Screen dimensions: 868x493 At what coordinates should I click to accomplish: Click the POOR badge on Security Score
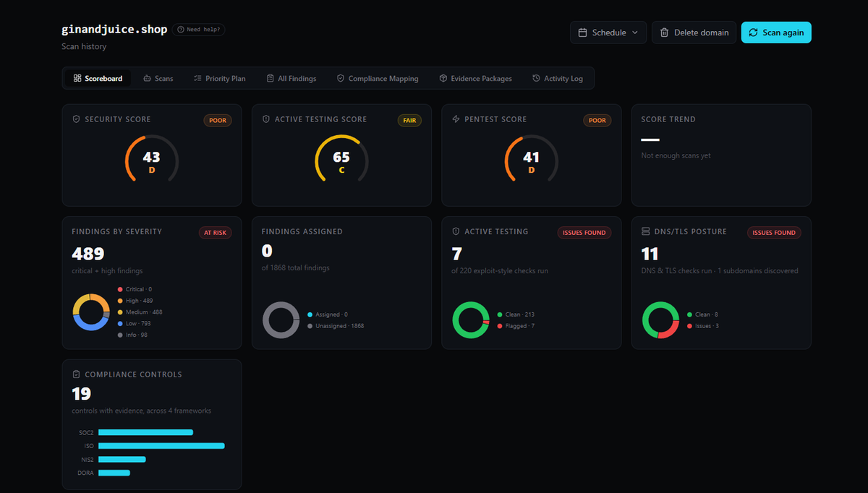click(x=218, y=120)
